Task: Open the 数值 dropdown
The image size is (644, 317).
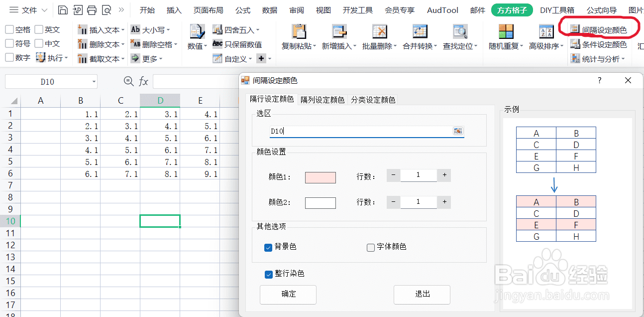Action: (x=197, y=47)
